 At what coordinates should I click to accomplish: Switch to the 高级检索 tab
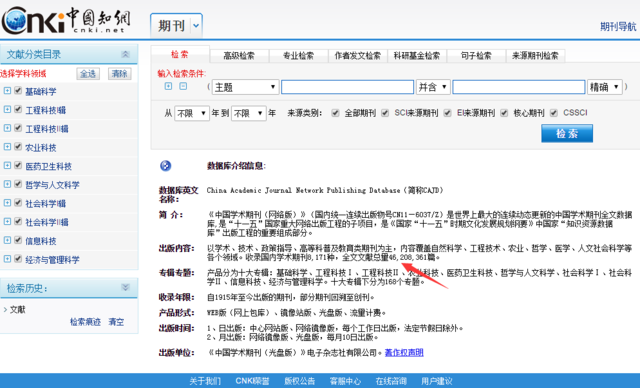(239, 56)
